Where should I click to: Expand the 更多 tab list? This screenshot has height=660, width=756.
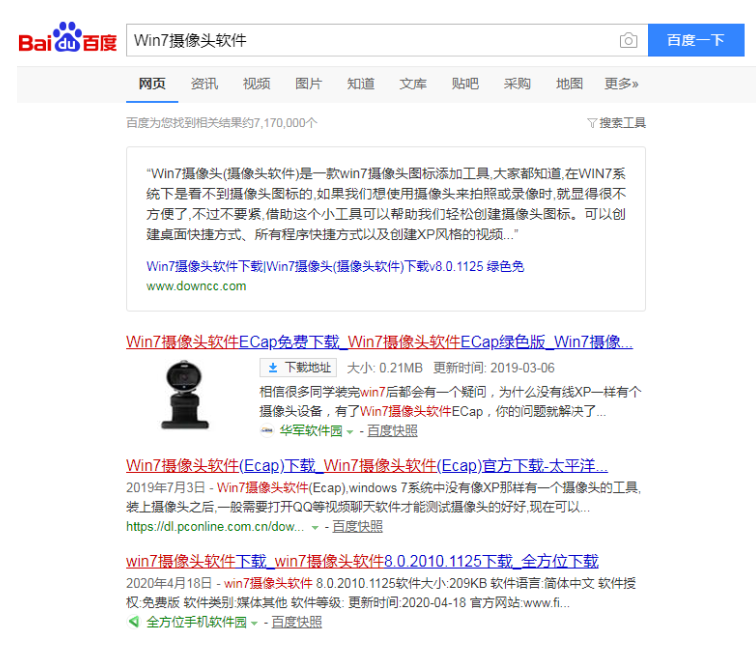point(621,84)
